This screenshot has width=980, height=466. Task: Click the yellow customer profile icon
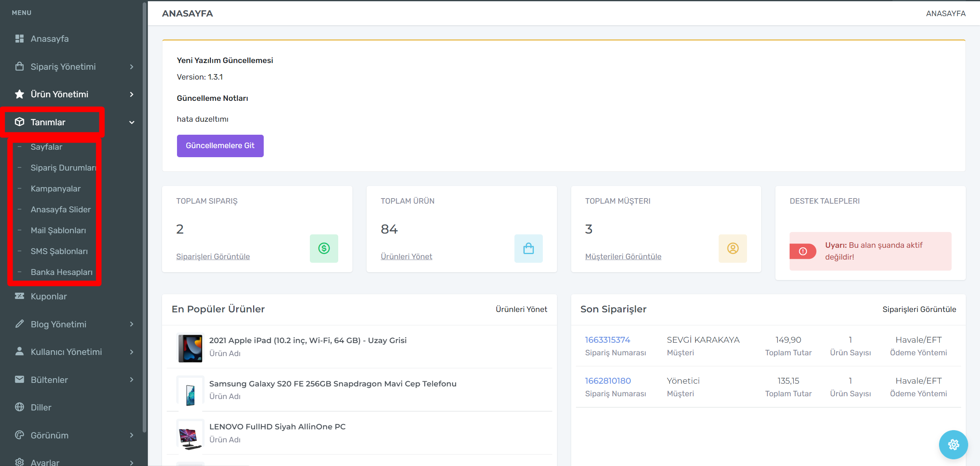coord(732,248)
